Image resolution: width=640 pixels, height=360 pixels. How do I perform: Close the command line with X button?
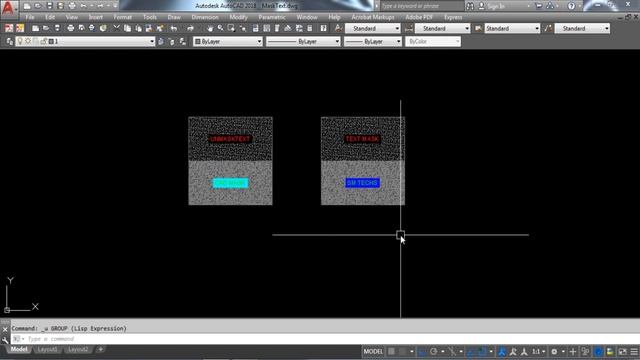pos(5,329)
